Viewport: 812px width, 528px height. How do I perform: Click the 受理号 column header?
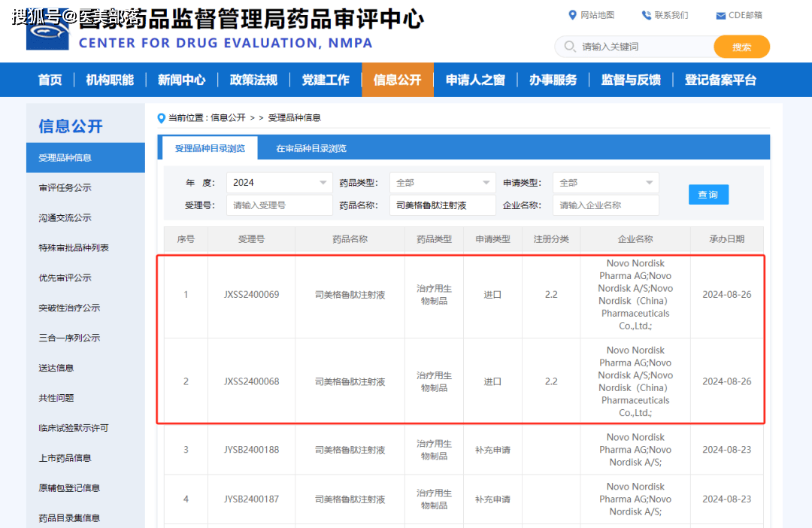click(x=251, y=239)
